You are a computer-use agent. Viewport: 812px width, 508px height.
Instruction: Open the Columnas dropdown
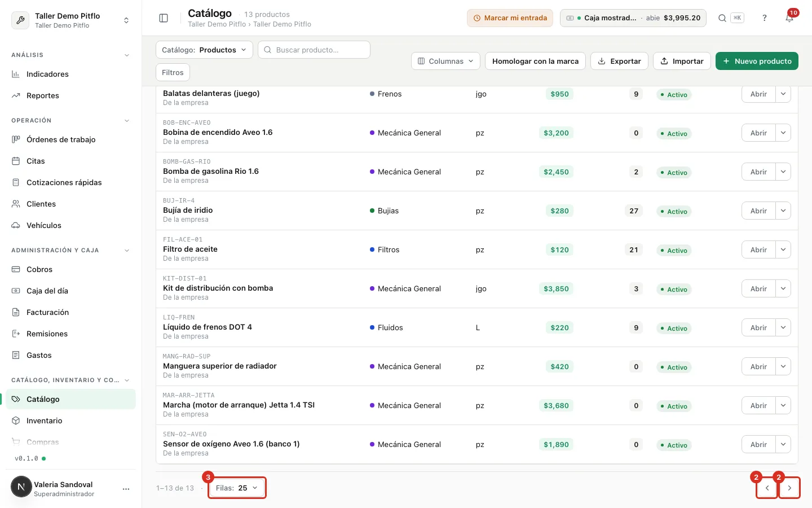(x=445, y=61)
